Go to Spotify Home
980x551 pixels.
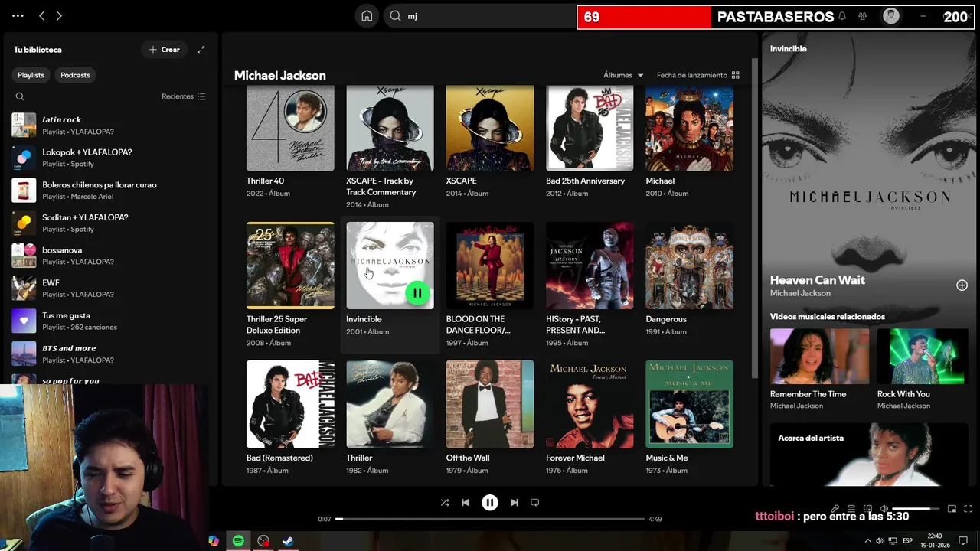click(x=367, y=16)
